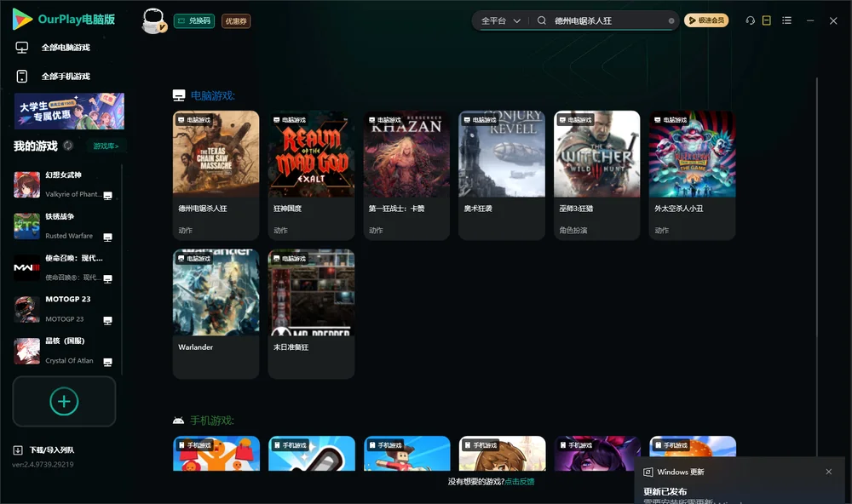Open the 第一狂战士：卡赞 game card
Image resolution: width=852 pixels, height=504 pixels.
(406, 175)
